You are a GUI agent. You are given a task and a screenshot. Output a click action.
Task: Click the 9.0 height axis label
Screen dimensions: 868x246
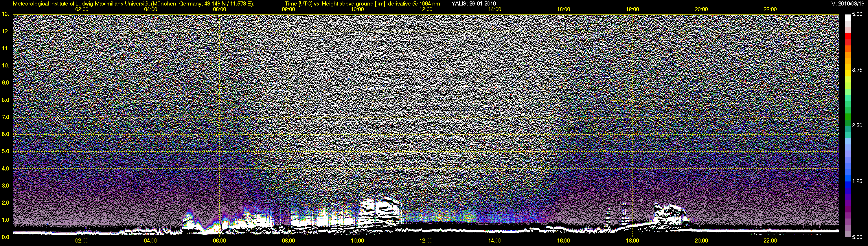point(5,82)
